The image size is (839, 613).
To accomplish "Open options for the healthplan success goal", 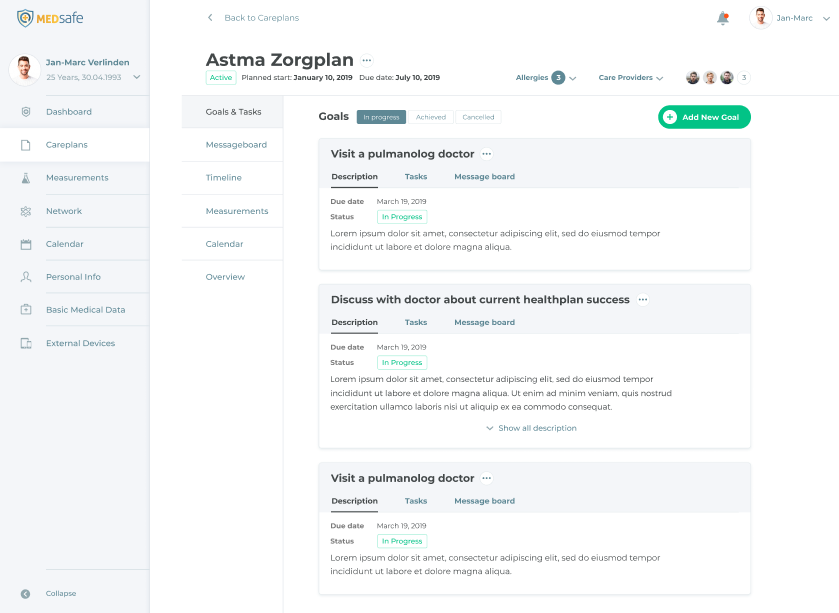I will [643, 300].
